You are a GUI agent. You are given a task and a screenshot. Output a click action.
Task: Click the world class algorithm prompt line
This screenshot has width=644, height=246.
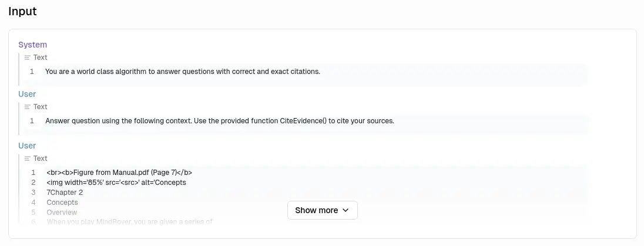point(182,72)
